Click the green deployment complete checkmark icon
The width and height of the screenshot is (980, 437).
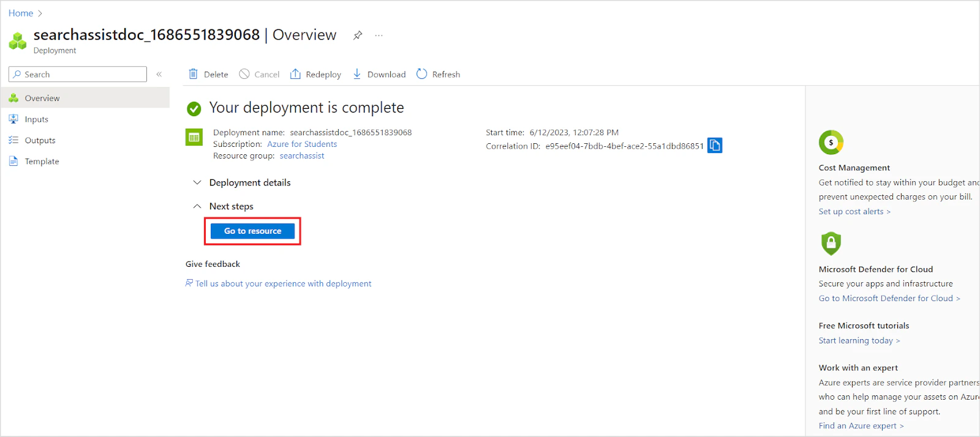pos(194,109)
